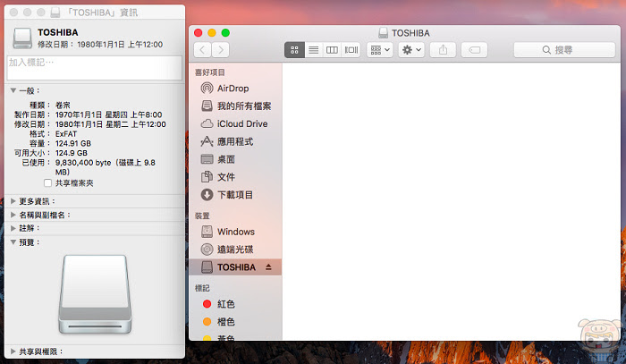This screenshot has width=626, height=364.
Task: Click the 標記 sidebar heading
Action: pos(202,288)
